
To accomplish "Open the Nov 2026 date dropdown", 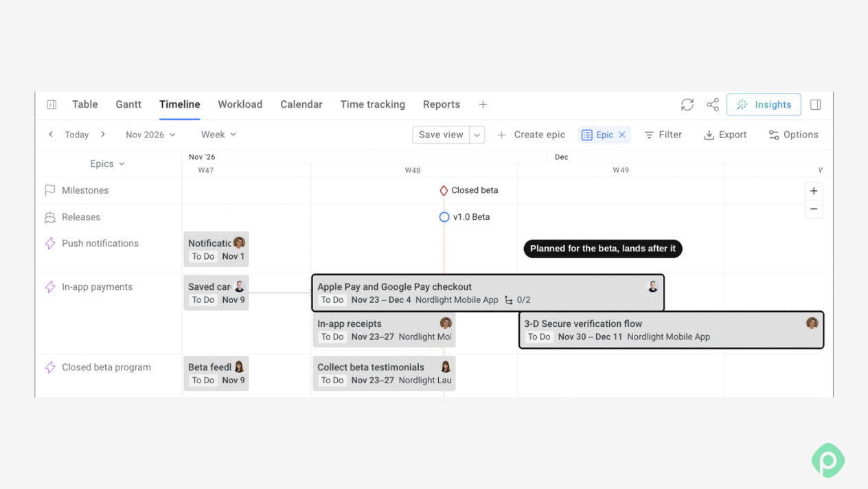I will point(150,135).
